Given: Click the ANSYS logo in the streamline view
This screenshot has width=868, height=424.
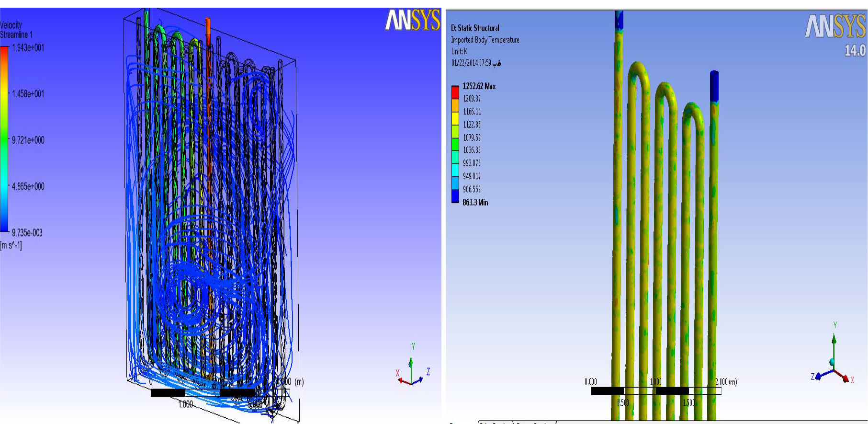Looking at the screenshot, I should click(x=412, y=20).
